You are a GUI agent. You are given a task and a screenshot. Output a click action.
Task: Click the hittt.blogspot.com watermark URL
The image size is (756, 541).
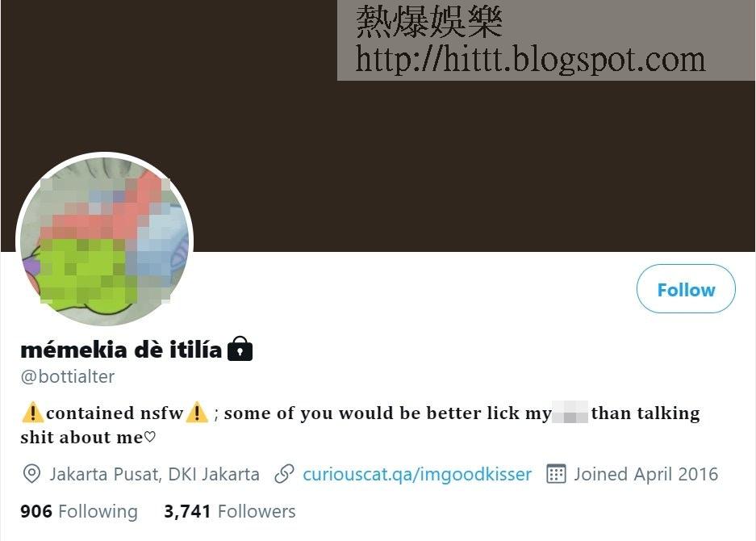click(530, 59)
